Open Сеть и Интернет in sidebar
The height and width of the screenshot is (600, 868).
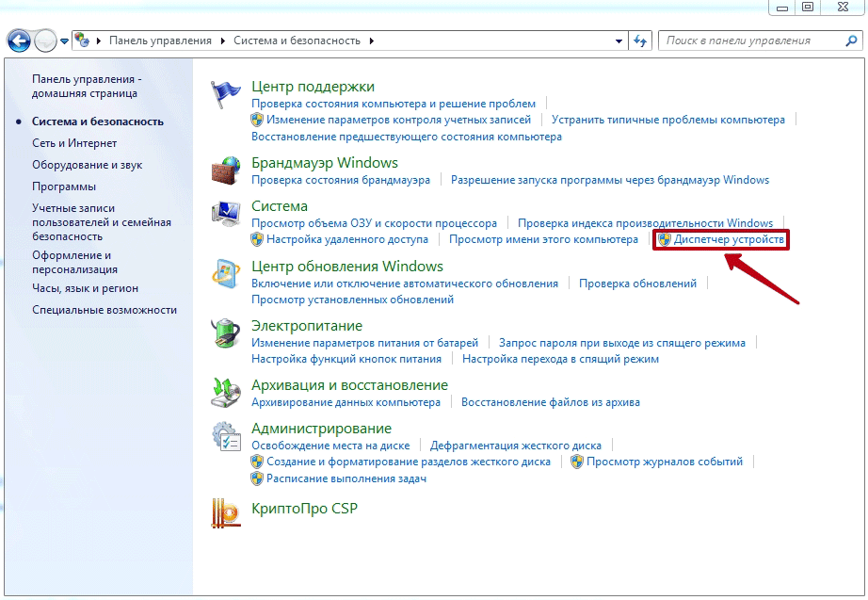pos(74,143)
